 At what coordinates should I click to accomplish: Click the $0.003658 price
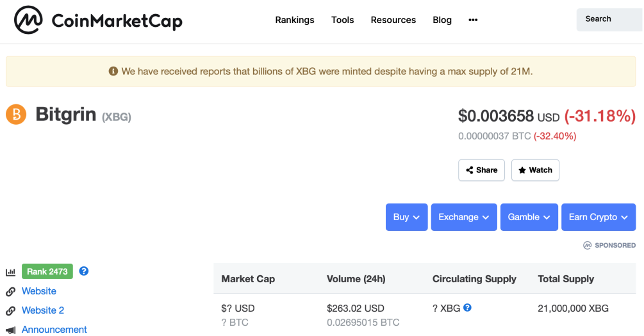(x=496, y=116)
